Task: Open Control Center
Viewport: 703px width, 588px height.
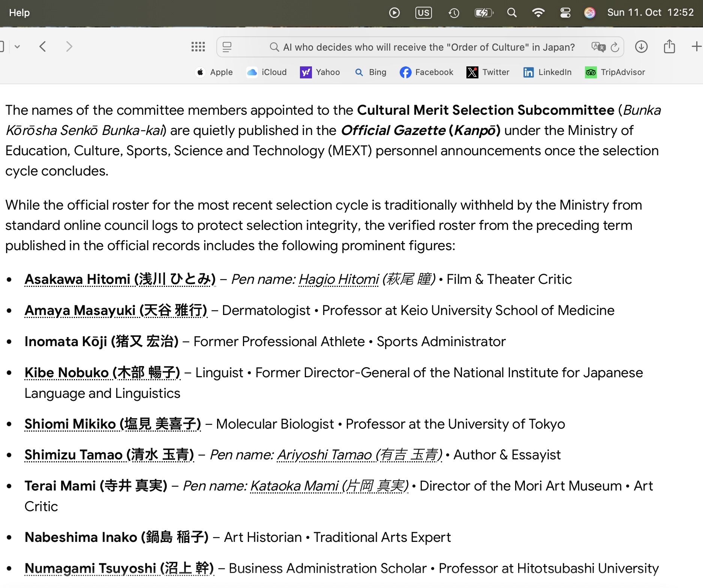Action: (565, 13)
